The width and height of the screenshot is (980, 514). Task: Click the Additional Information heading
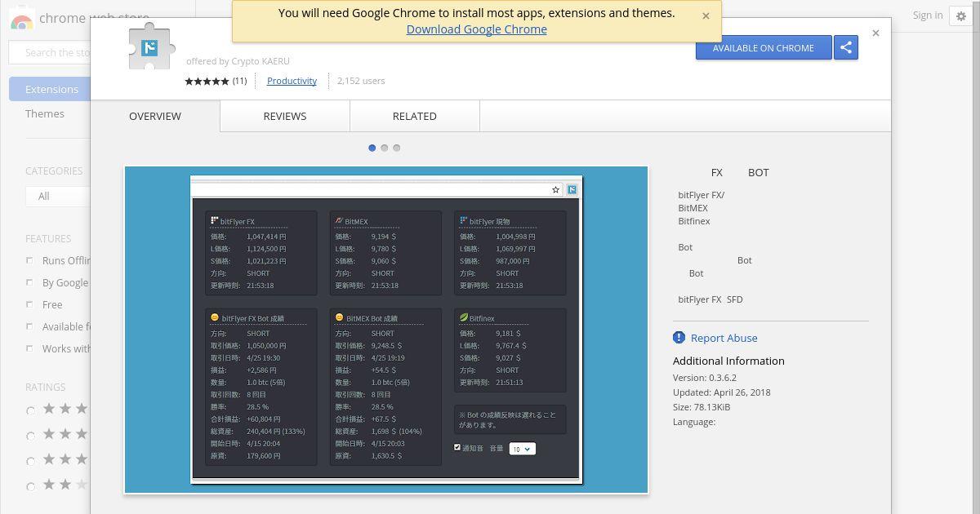728,361
